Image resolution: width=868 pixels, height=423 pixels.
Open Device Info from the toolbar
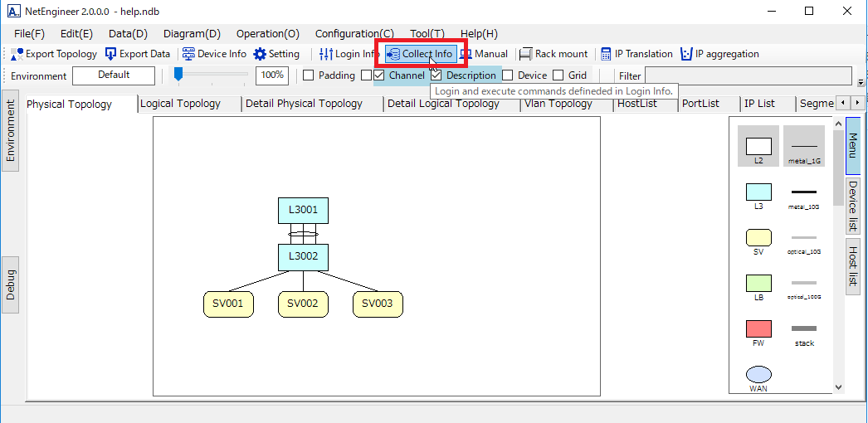tap(188, 54)
